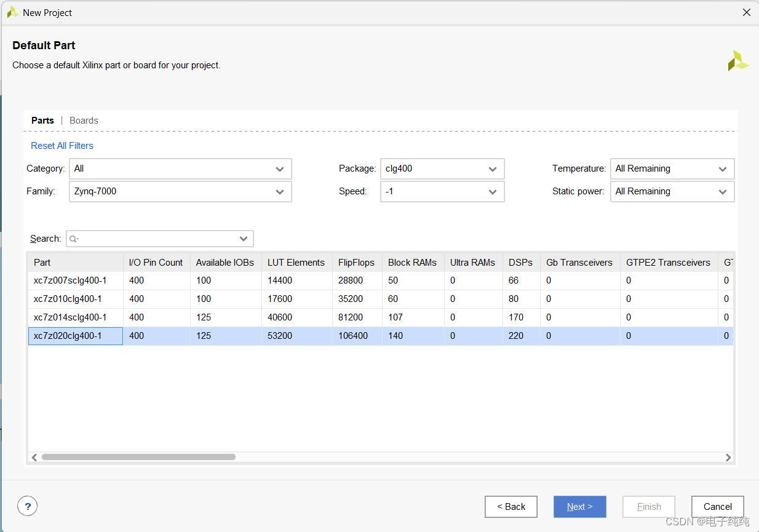Click the Vivado logo in the title bar
Screen dimensions: 759x532
coord(12,12)
